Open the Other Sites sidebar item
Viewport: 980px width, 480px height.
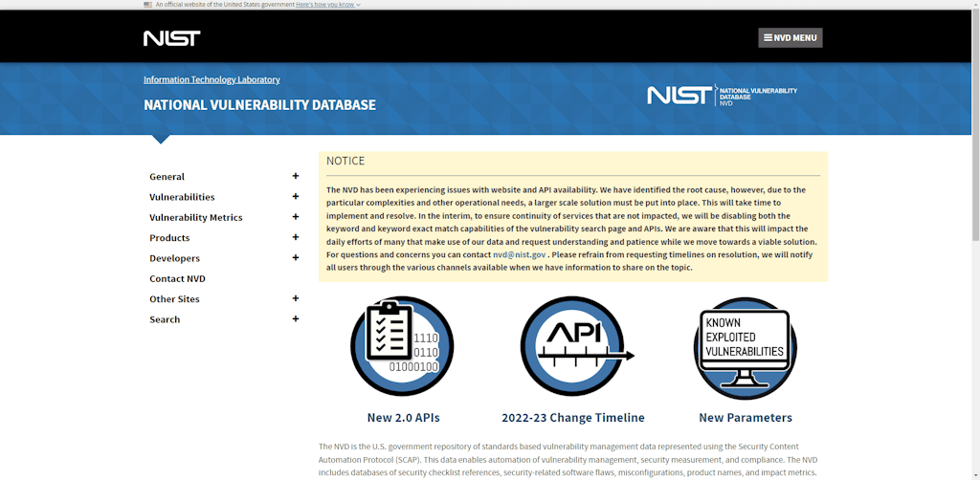click(x=174, y=299)
